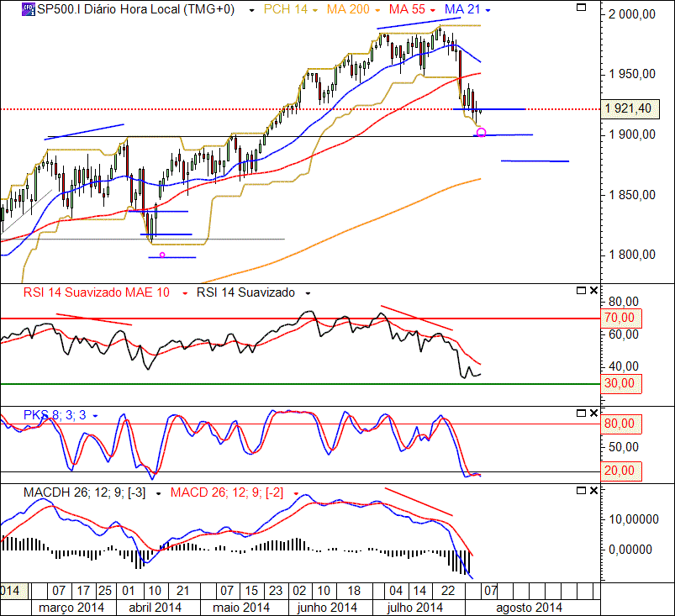
Task: Maximize the MACD indicator panel
Action: click(581, 491)
